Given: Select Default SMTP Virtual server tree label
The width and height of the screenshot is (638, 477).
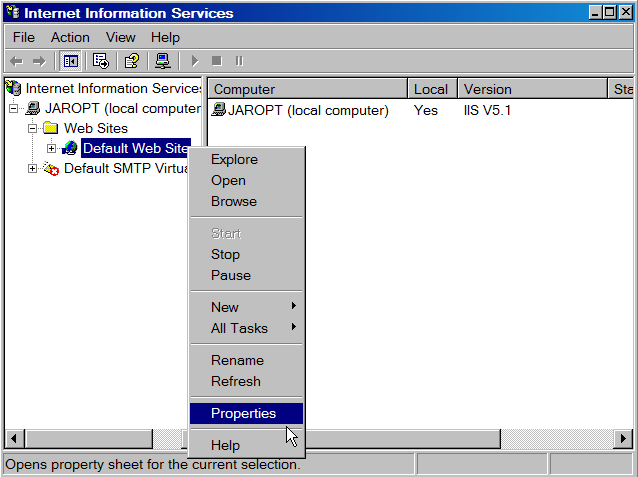Looking at the screenshot, I should point(126,168).
